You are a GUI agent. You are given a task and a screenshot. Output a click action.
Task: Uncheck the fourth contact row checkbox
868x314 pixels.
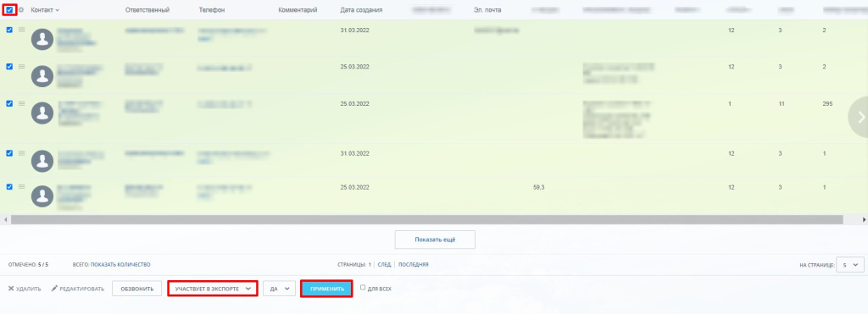pos(9,153)
